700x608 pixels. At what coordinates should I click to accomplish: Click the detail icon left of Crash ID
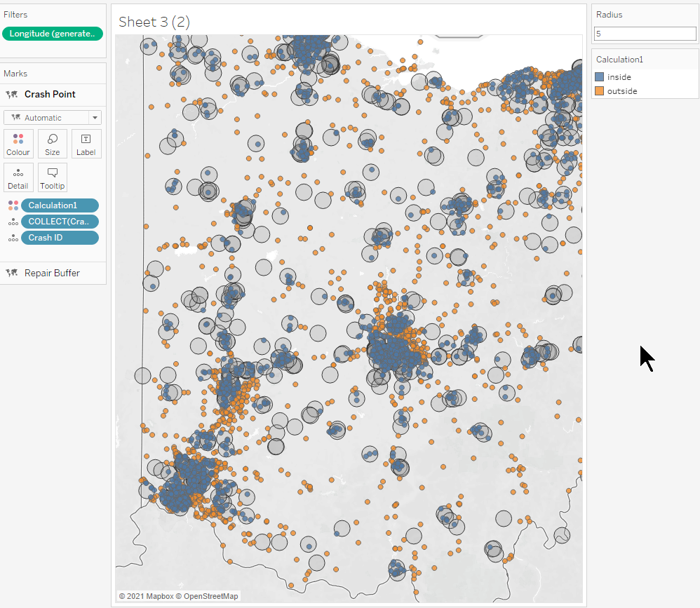13,238
